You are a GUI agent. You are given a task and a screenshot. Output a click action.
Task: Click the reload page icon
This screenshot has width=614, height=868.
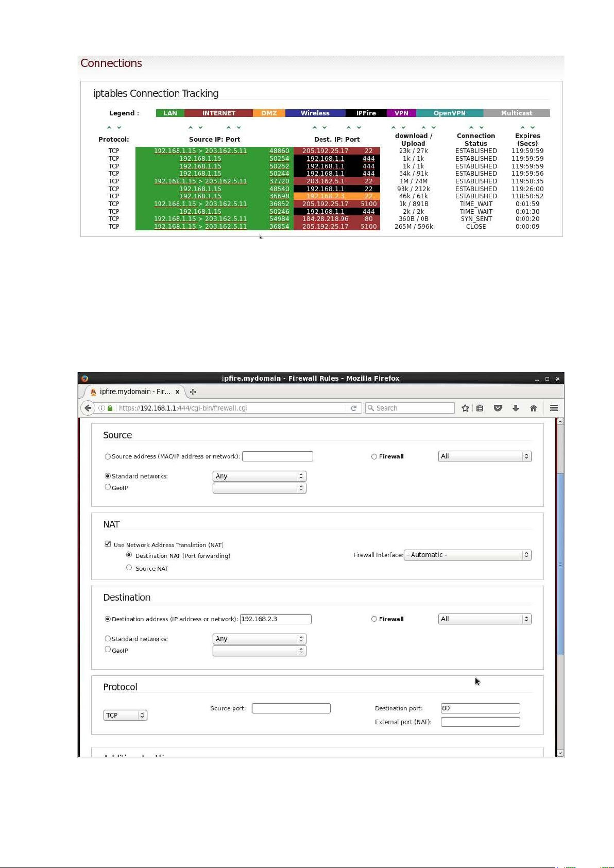[354, 408]
